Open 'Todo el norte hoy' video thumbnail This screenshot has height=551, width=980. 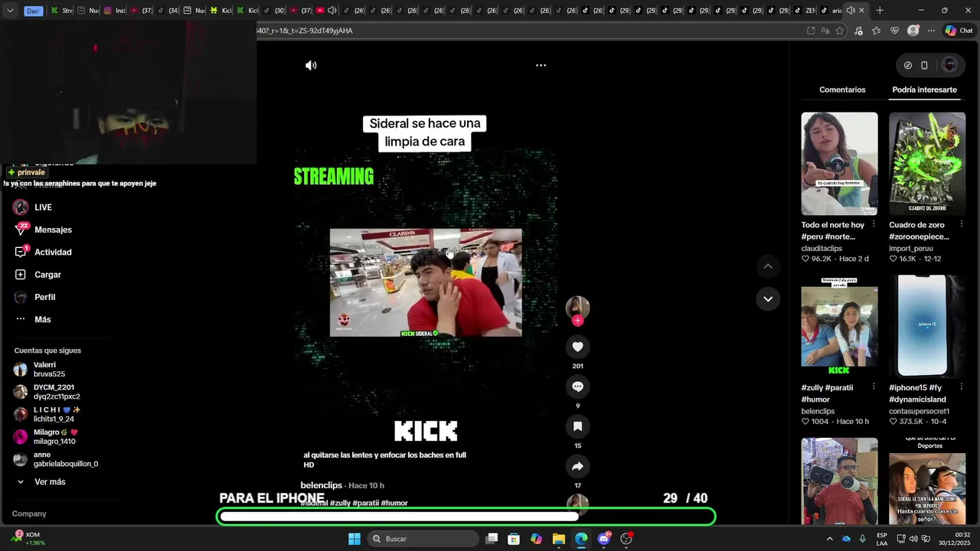[x=839, y=164]
